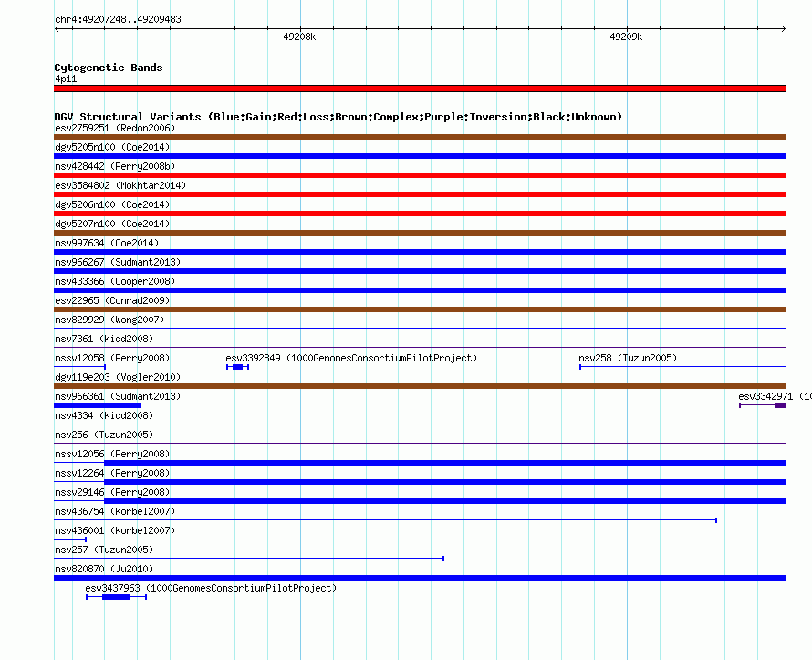Screen dimensions: 812x660
Task: Click esv3392849 1000GenomesConsortiumPilotProject label
Action: click(351, 358)
